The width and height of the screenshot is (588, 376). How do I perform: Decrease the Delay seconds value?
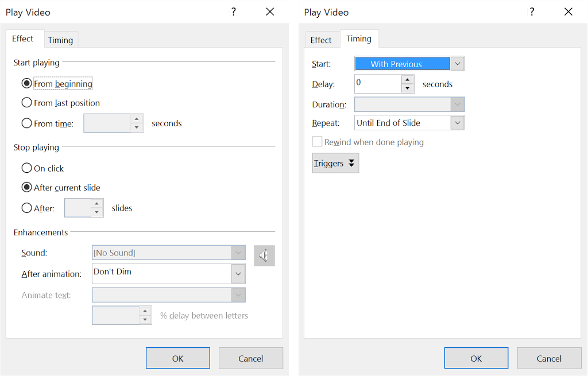point(407,88)
